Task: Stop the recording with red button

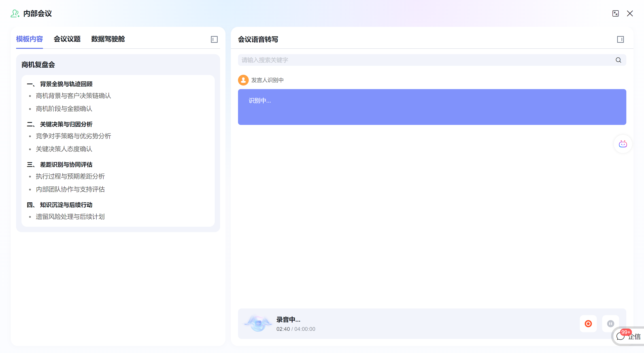Action: click(x=588, y=324)
